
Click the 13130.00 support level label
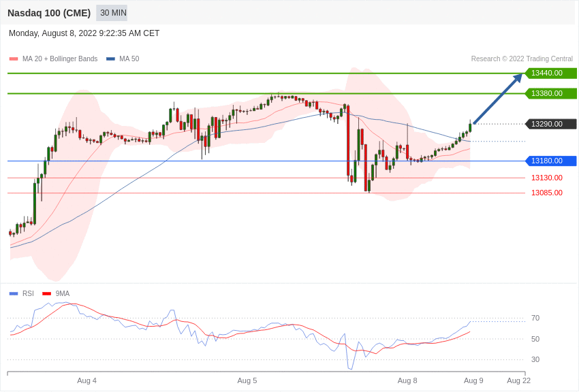tap(547, 178)
